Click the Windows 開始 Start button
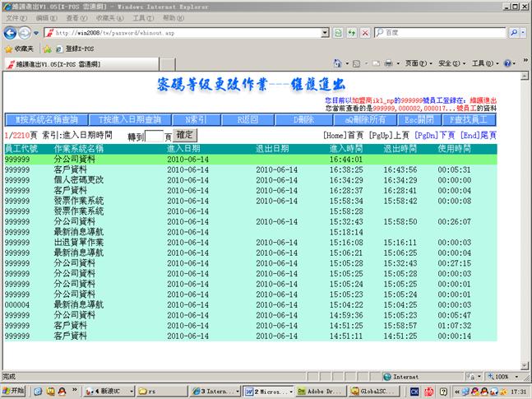 click(x=14, y=391)
